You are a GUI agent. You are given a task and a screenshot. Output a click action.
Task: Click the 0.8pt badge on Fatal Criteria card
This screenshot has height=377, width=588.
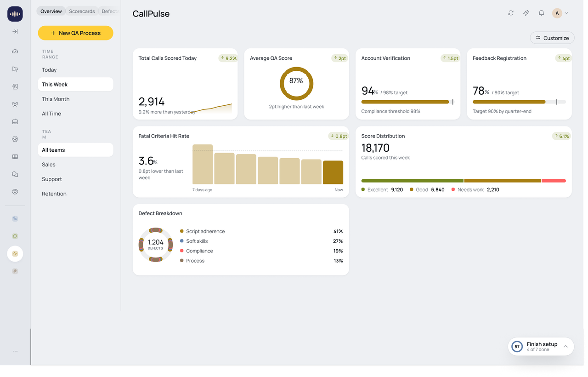click(339, 136)
